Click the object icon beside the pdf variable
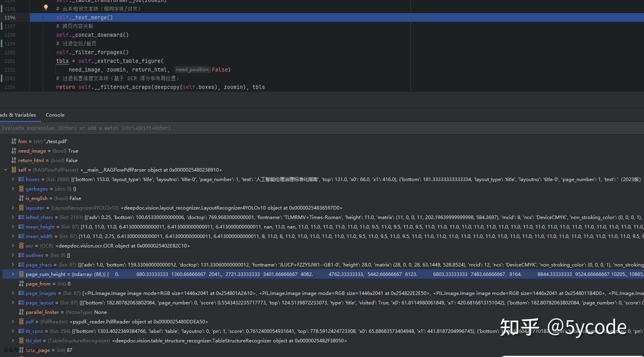The width and height of the screenshot is (644, 357). pos(21,322)
